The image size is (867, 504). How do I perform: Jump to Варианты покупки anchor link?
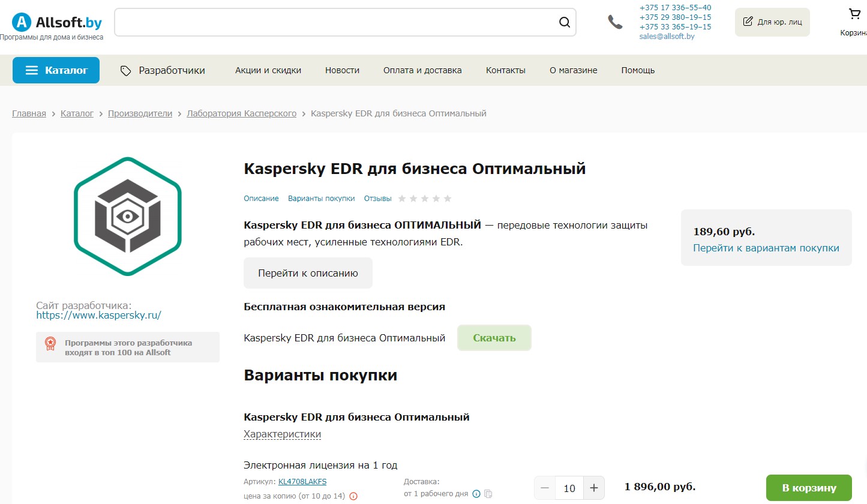(x=321, y=199)
